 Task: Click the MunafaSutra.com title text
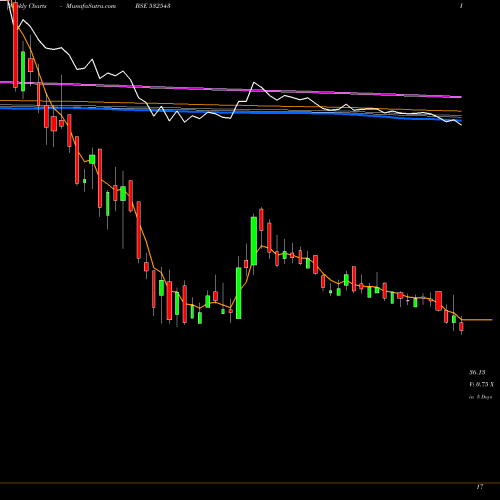click(x=91, y=6)
